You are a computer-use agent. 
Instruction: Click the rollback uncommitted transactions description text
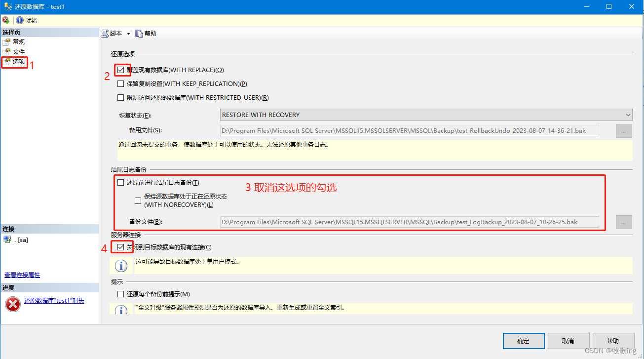pyautogui.click(x=223, y=145)
